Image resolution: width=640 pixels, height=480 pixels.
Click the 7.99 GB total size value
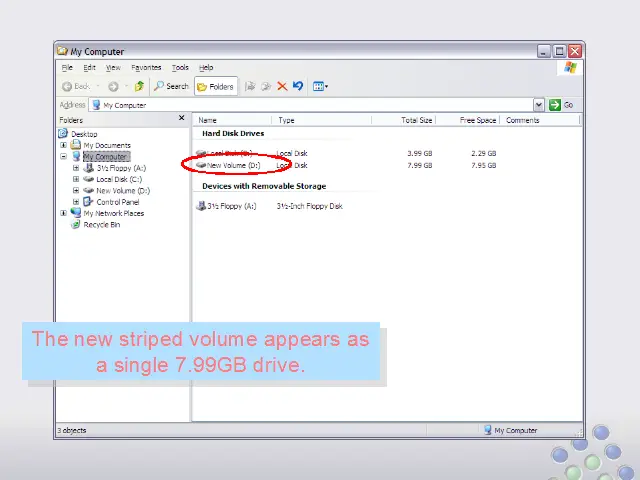pos(420,165)
